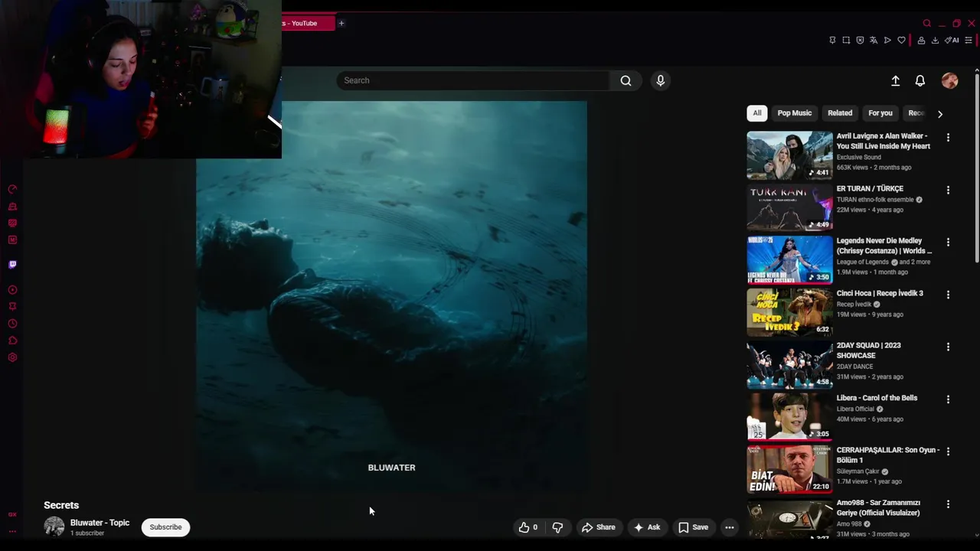Subscribe to Bluwater - Topic

[x=165, y=527]
